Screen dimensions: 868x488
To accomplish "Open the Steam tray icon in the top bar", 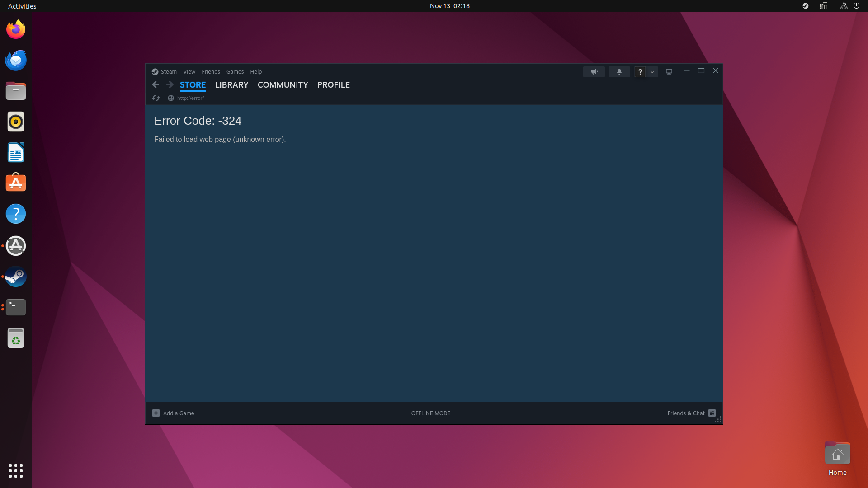I will point(805,6).
